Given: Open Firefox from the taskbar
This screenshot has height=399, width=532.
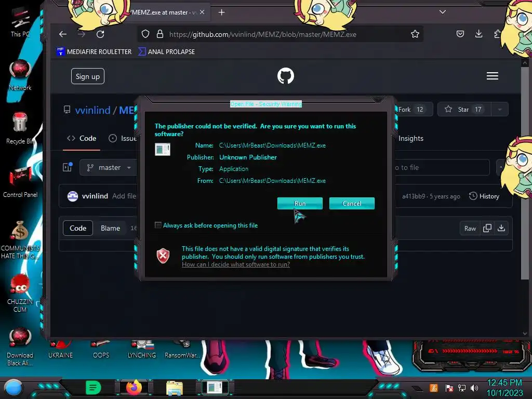Looking at the screenshot, I should pos(134,388).
